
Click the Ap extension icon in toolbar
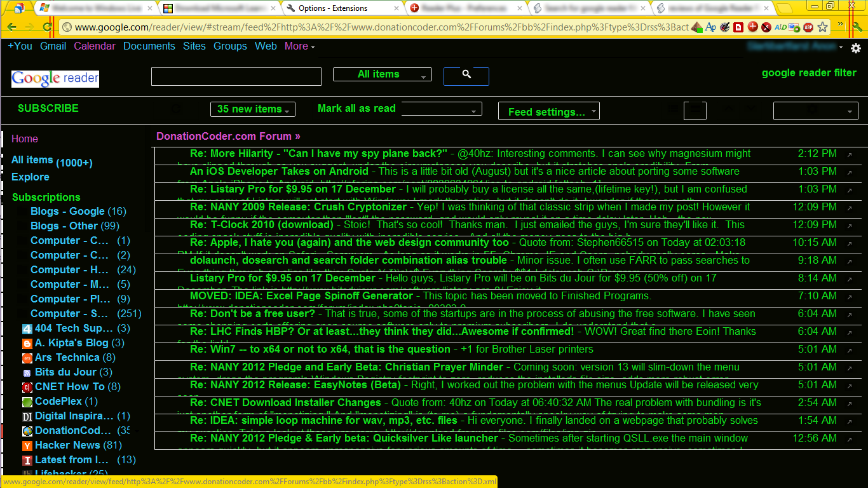point(710,27)
